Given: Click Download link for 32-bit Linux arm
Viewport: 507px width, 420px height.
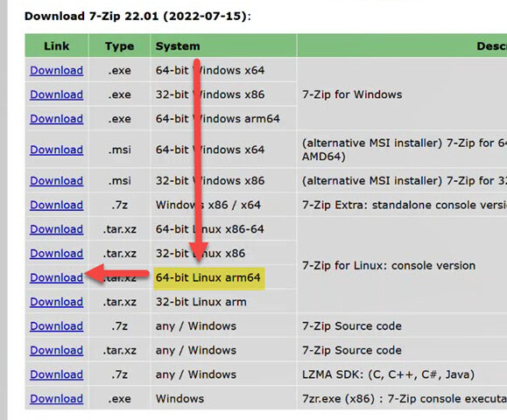Looking at the screenshot, I should coord(57,302).
